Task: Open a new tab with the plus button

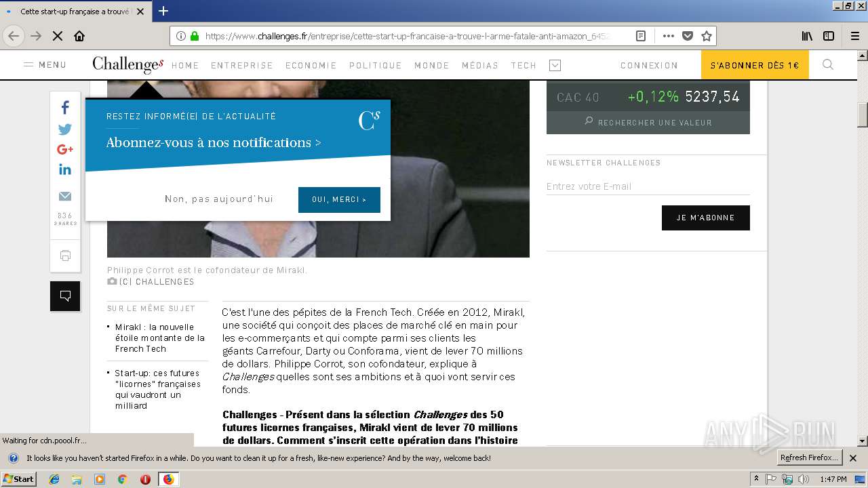Action: [x=163, y=11]
